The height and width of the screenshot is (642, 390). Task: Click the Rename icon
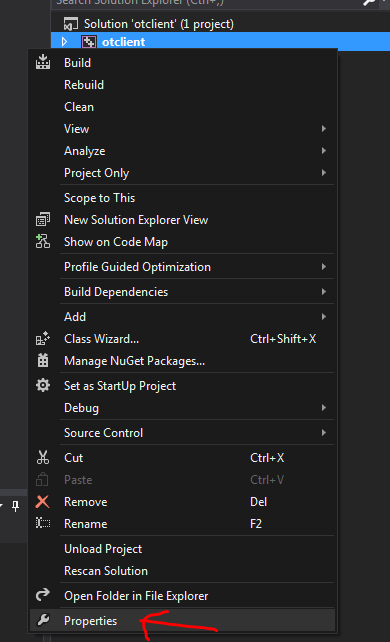tap(43, 523)
